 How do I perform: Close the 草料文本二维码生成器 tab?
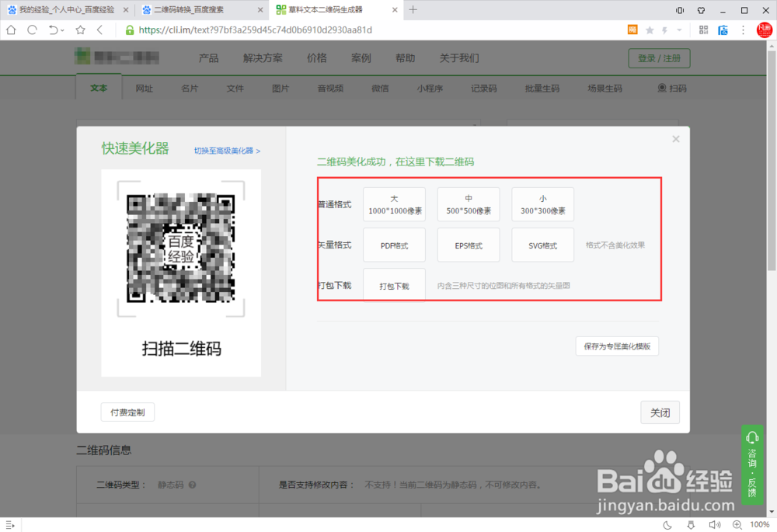pyautogui.click(x=395, y=10)
